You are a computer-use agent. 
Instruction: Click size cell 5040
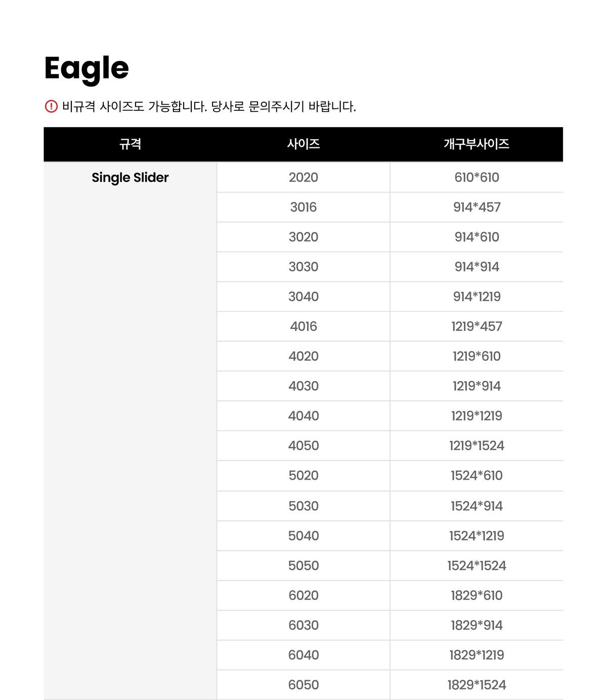303,536
